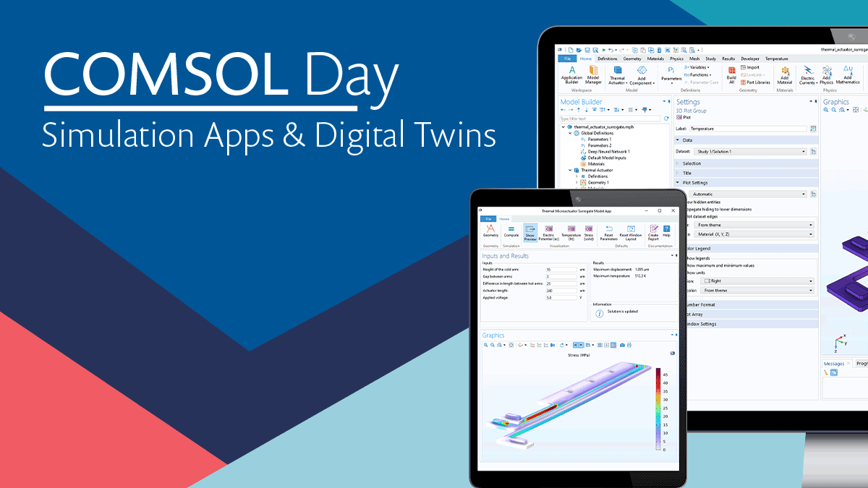868x488 pixels.
Task: Click the Add Component ribbon icon
Action: pyautogui.click(x=642, y=75)
